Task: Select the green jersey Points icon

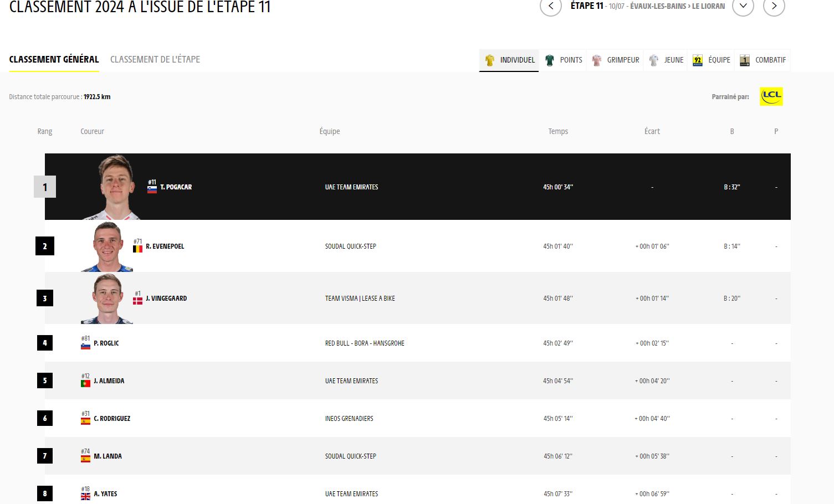Action: coord(550,60)
